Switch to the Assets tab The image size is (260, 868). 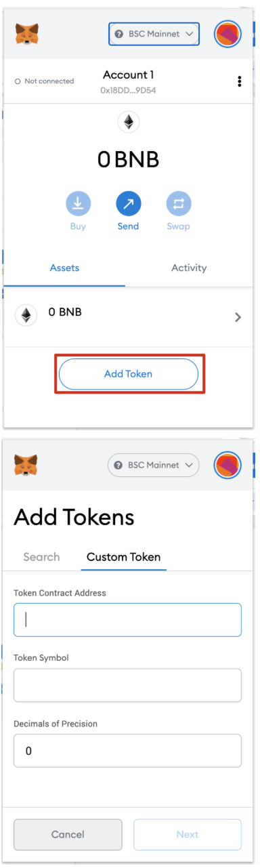coord(64,268)
